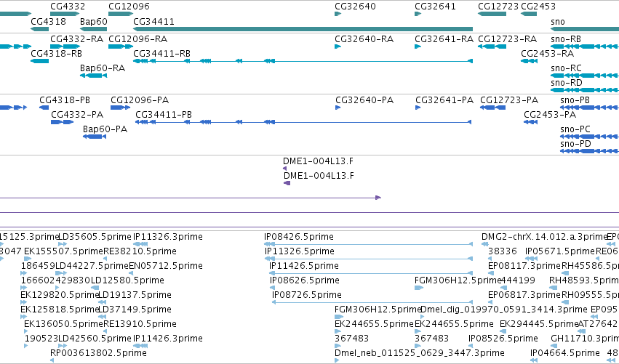Select the LD35605.5prime EST label
The image size is (619, 364).
(95, 237)
